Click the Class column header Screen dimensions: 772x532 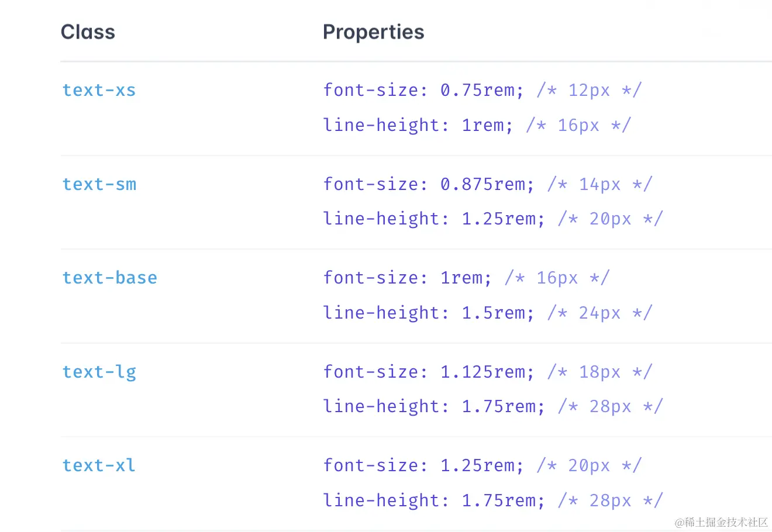pyautogui.click(x=88, y=32)
